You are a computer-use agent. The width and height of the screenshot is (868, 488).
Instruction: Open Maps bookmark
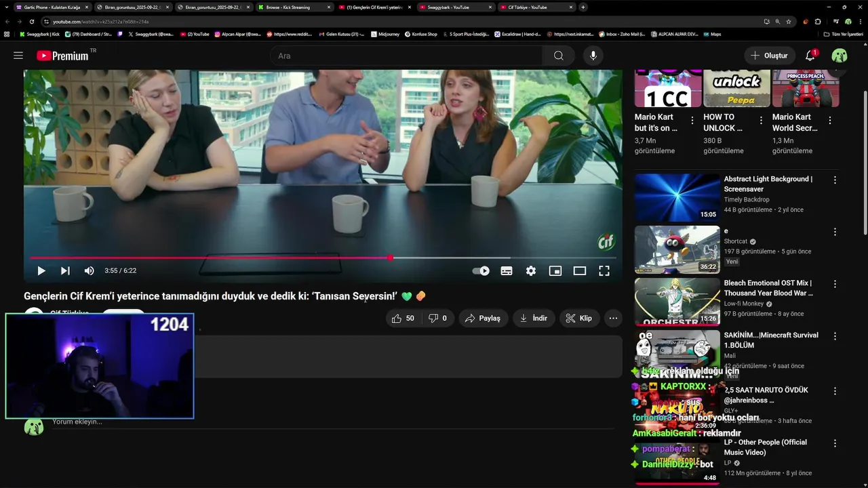pyautogui.click(x=713, y=34)
